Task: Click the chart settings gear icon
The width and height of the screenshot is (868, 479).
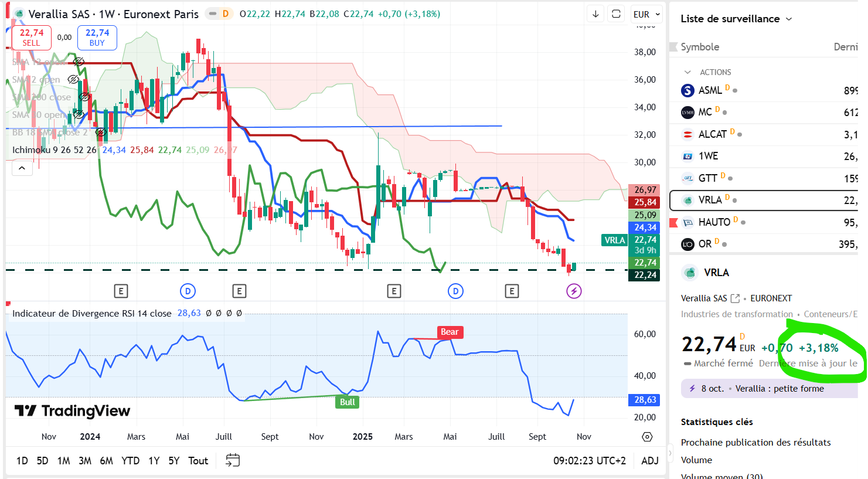Action: click(647, 437)
